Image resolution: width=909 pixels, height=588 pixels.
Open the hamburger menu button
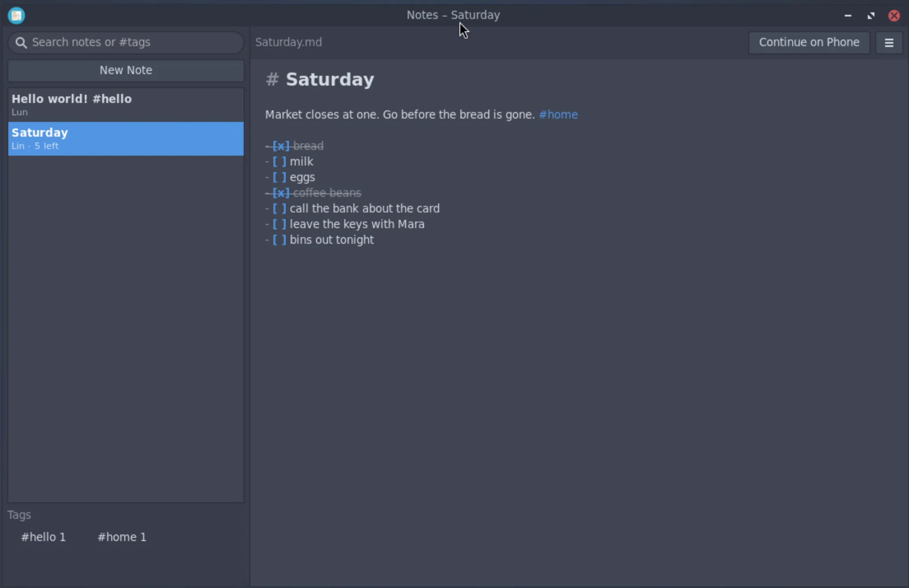tap(889, 42)
